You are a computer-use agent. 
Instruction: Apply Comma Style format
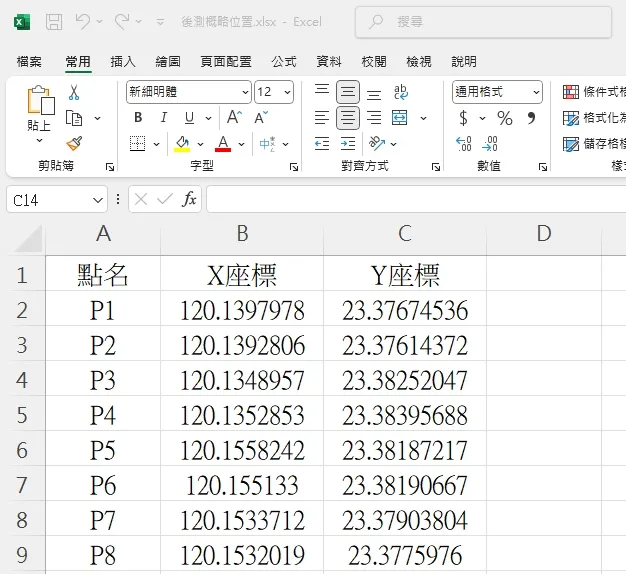click(531, 118)
